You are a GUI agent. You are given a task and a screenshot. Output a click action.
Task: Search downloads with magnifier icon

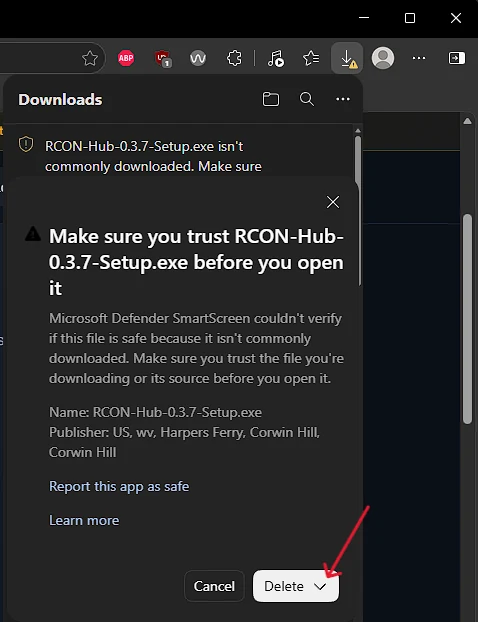[x=307, y=99]
